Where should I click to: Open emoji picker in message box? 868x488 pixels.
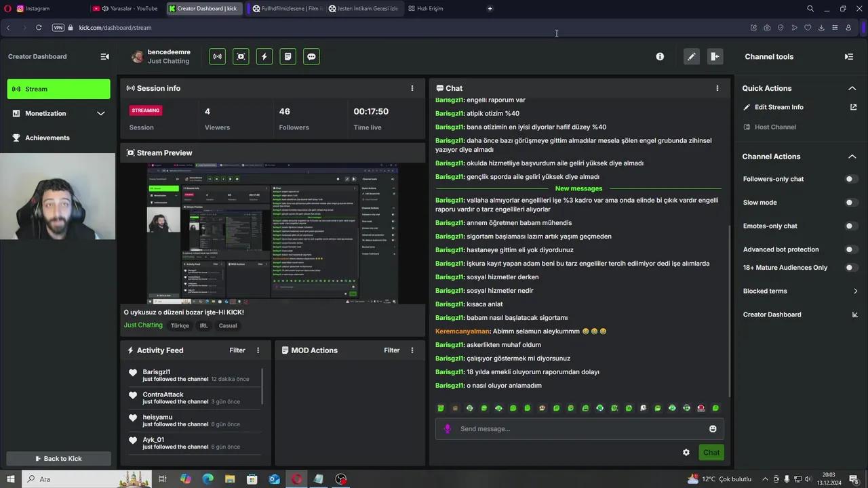click(x=713, y=429)
